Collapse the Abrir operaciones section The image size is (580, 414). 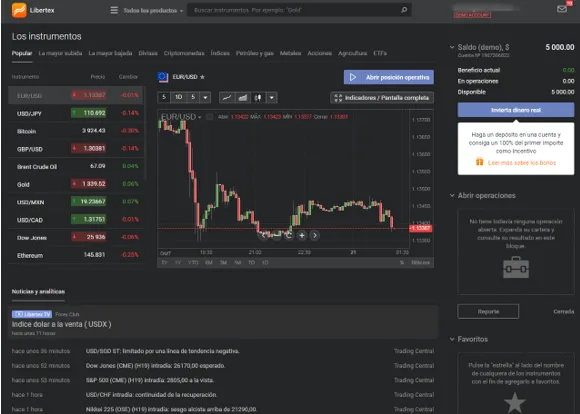coord(452,195)
